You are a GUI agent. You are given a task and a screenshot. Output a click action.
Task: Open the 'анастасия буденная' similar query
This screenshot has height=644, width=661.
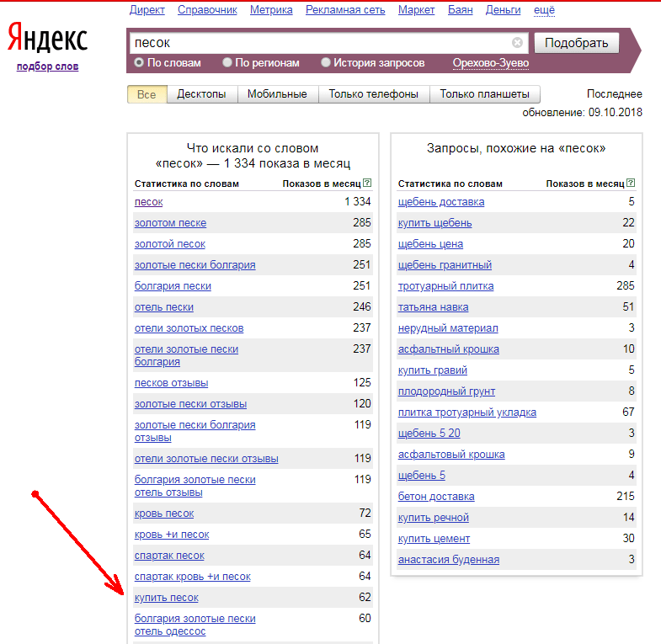449,560
